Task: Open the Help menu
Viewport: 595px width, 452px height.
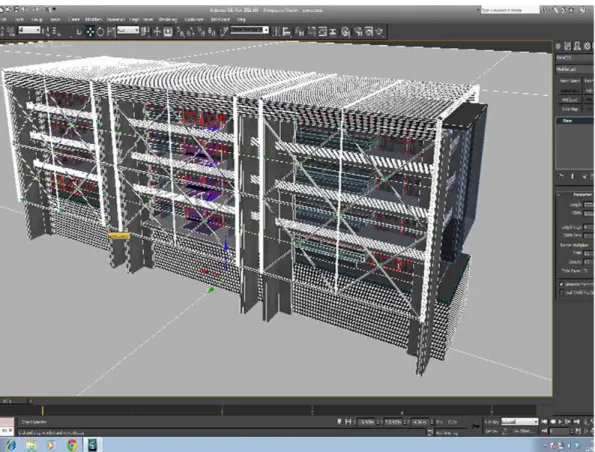Action: click(x=241, y=19)
